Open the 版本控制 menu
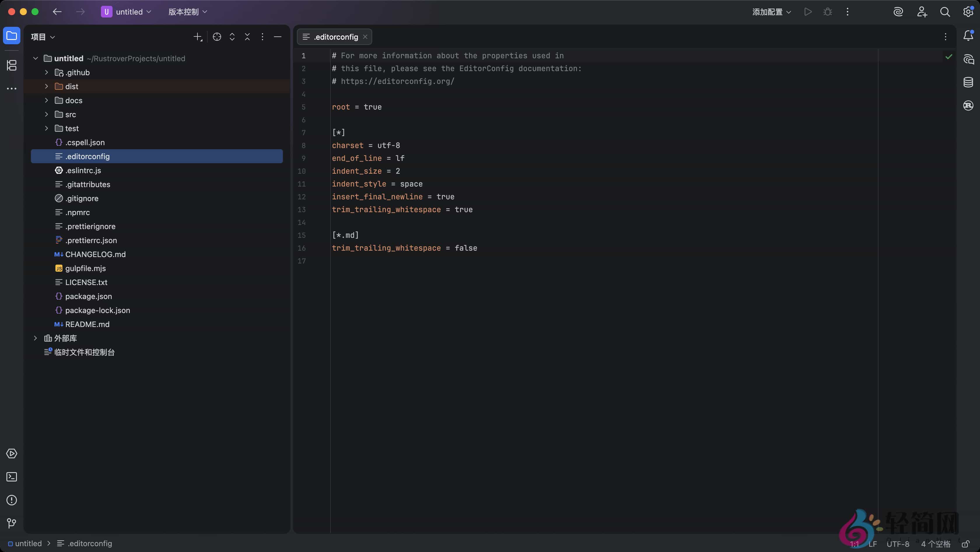This screenshot has height=552, width=980. [186, 12]
